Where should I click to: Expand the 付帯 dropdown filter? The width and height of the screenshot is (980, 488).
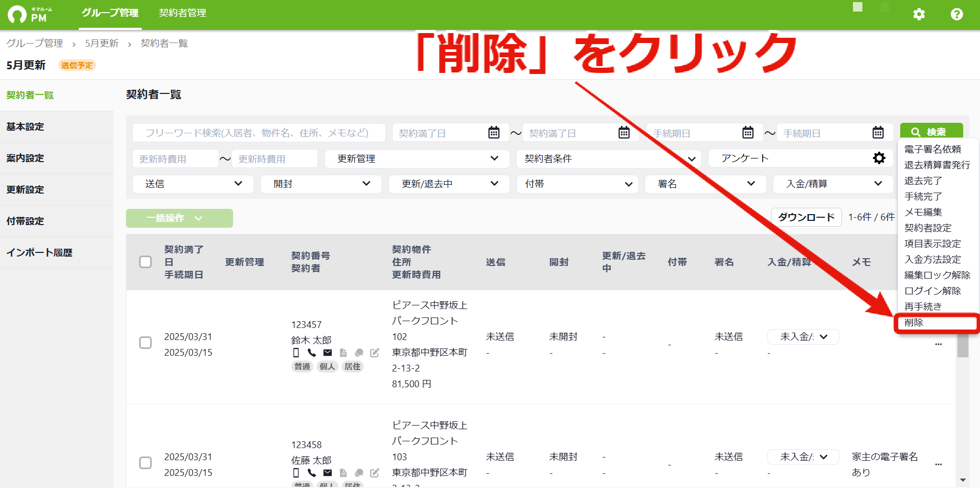point(577,184)
